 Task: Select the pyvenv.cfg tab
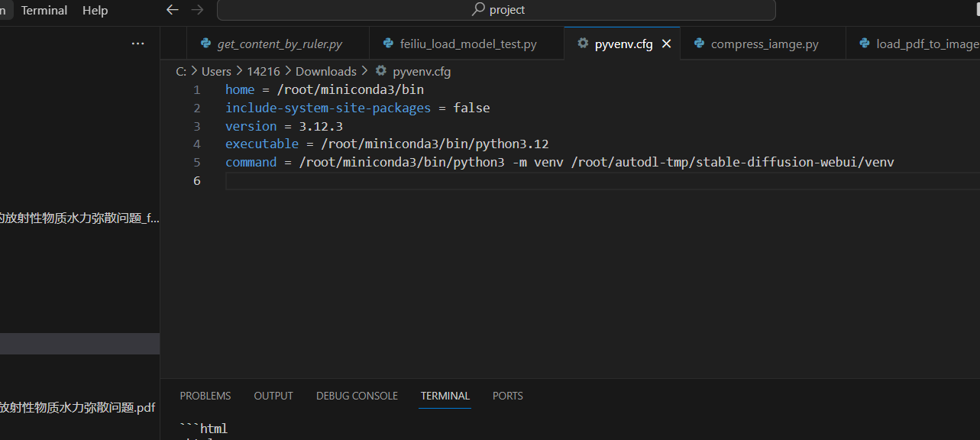click(622, 44)
